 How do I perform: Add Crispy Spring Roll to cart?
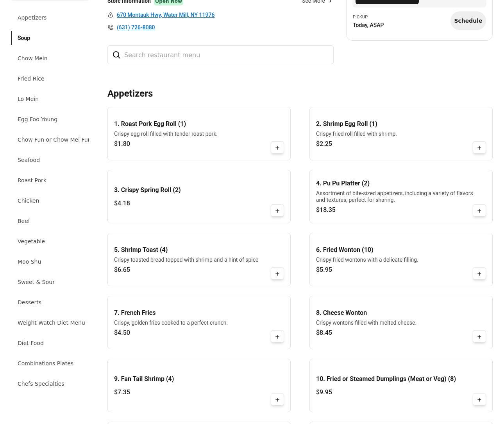point(277,210)
